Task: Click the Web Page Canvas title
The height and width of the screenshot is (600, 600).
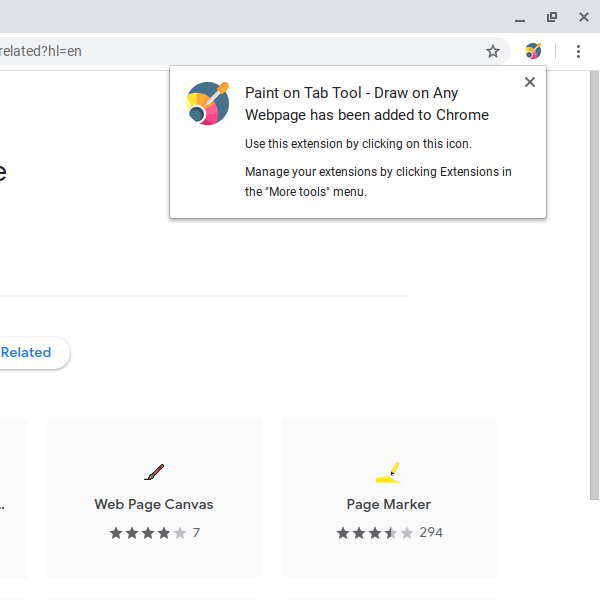Action: coord(154,504)
